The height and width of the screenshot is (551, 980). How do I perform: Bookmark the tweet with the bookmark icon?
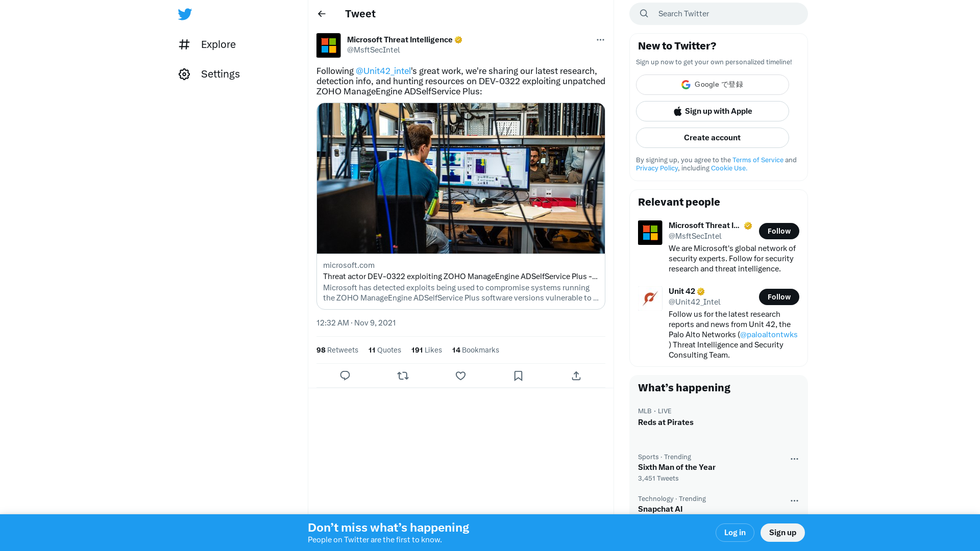tap(518, 376)
